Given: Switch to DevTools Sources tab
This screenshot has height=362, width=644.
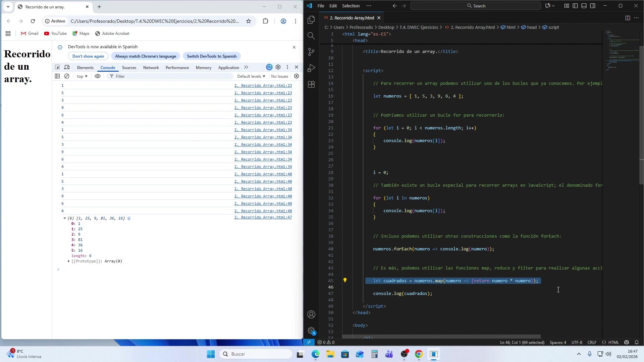Looking at the screenshot, I should (x=129, y=68).
